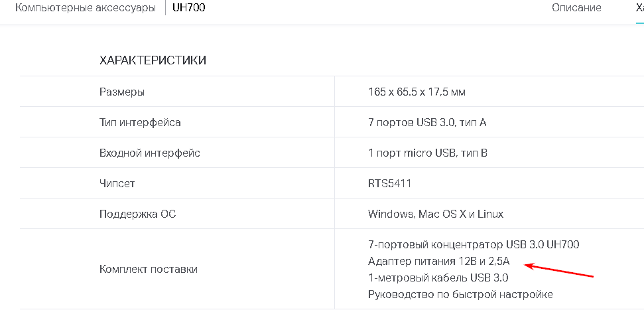Screen dimensions: 644x318
Task: Click the chipset value RTS5411
Action: click(x=389, y=183)
